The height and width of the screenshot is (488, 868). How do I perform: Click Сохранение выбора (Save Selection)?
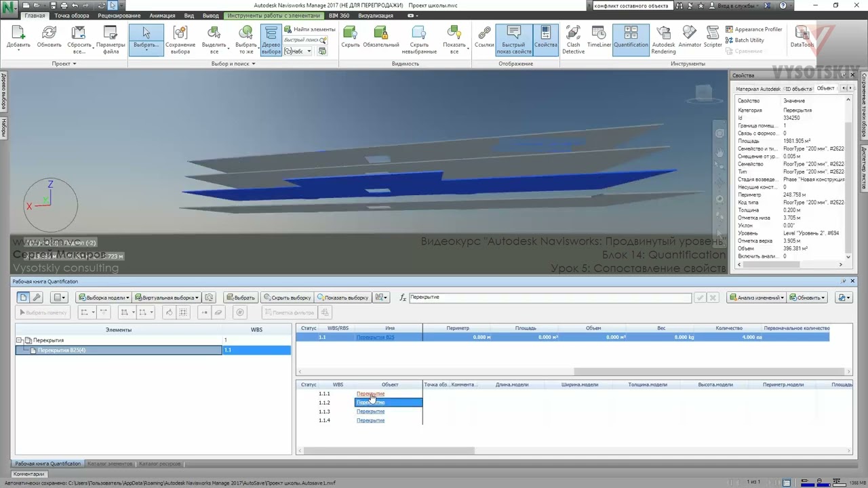click(180, 41)
